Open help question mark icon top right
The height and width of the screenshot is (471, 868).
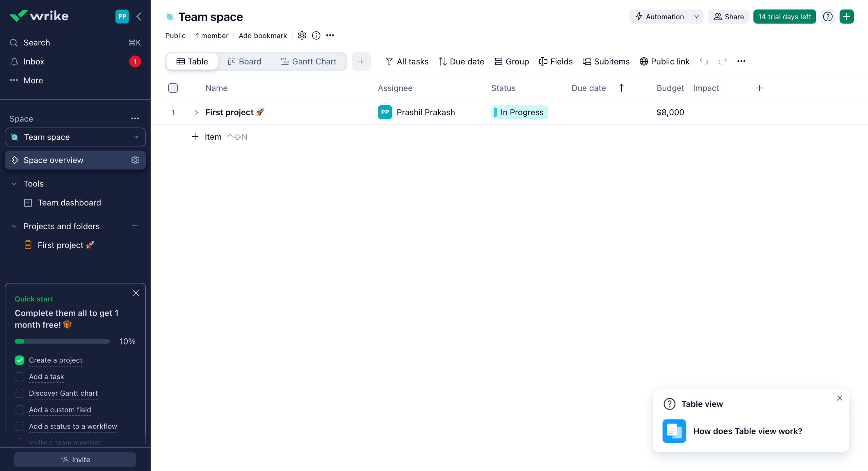pyautogui.click(x=828, y=17)
